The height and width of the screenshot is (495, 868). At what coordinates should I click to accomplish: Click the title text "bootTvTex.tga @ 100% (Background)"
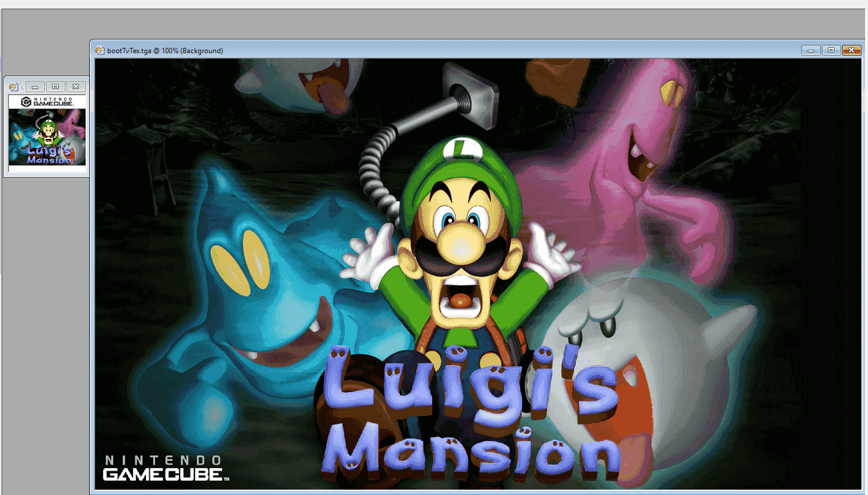coord(165,51)
